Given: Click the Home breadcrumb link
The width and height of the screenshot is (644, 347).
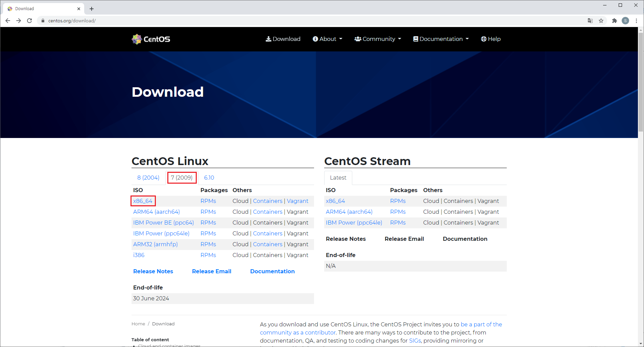Looking at the screenshot, I should click(138, 324).
